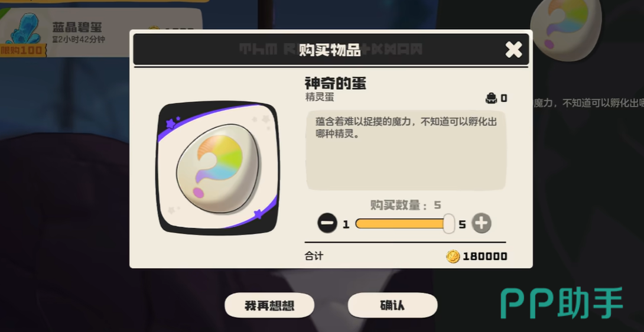
Task: Click the purchase quantity slider handle
Action: 448,223
